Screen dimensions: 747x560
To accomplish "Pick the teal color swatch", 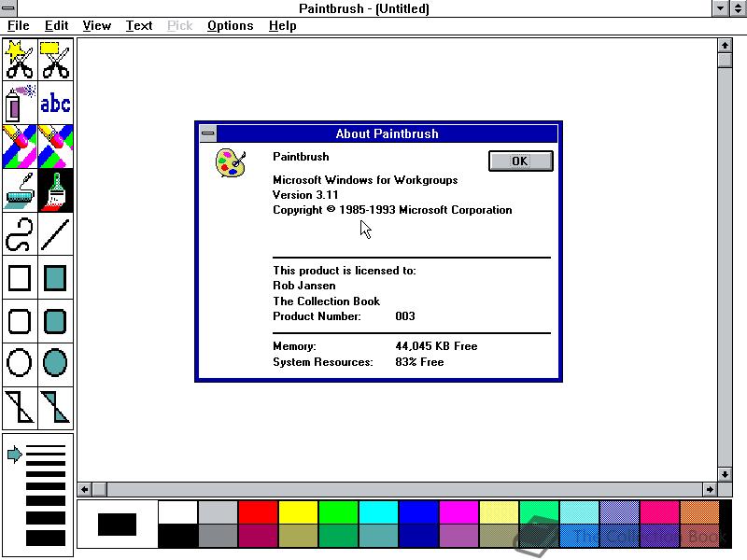I will (x=379, y=536).
